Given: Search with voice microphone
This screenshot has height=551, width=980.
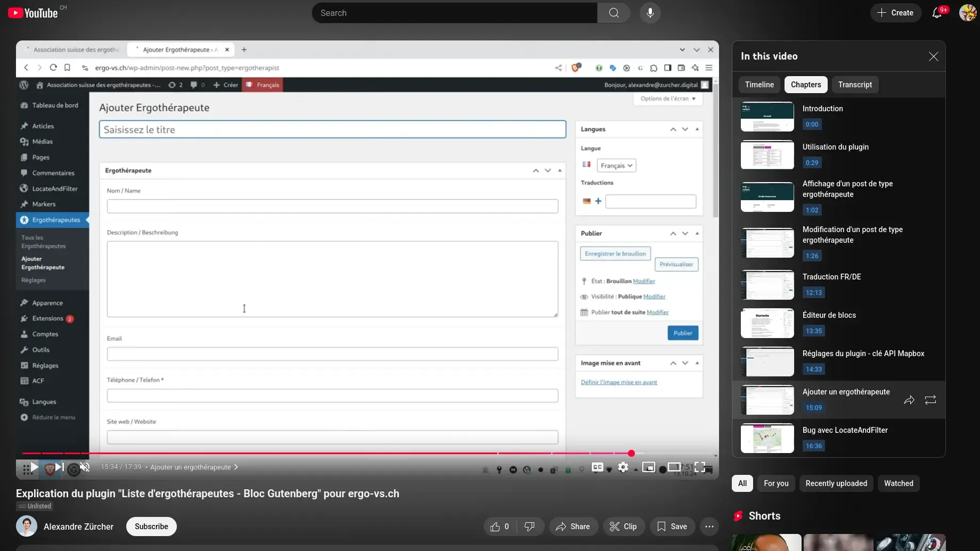Looking at the screenshot, I should tap(650, 13).
